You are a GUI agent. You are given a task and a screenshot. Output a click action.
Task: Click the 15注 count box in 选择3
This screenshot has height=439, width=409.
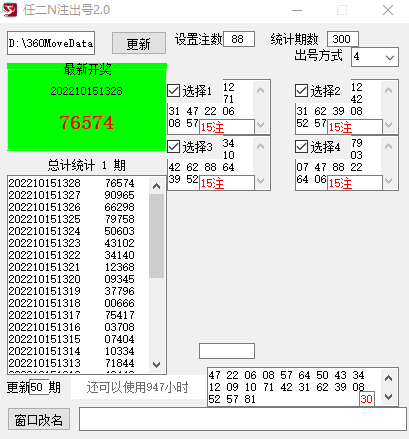[x=227, y=183]
